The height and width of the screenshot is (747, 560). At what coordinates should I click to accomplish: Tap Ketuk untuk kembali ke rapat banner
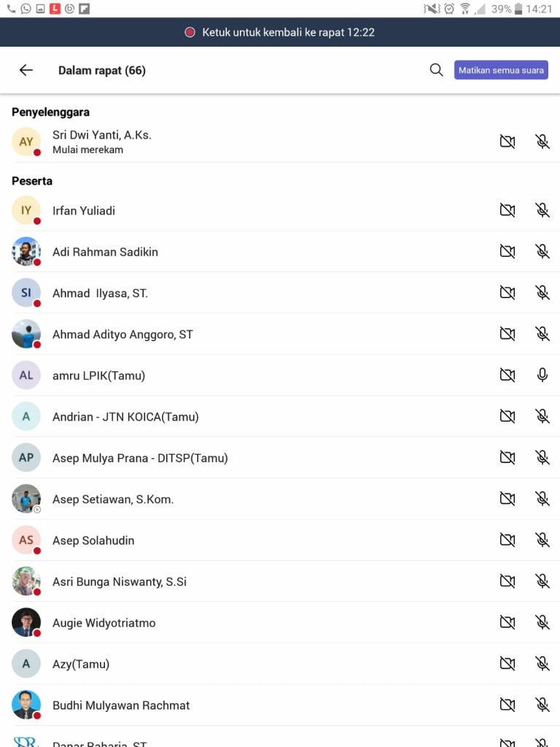280,32
